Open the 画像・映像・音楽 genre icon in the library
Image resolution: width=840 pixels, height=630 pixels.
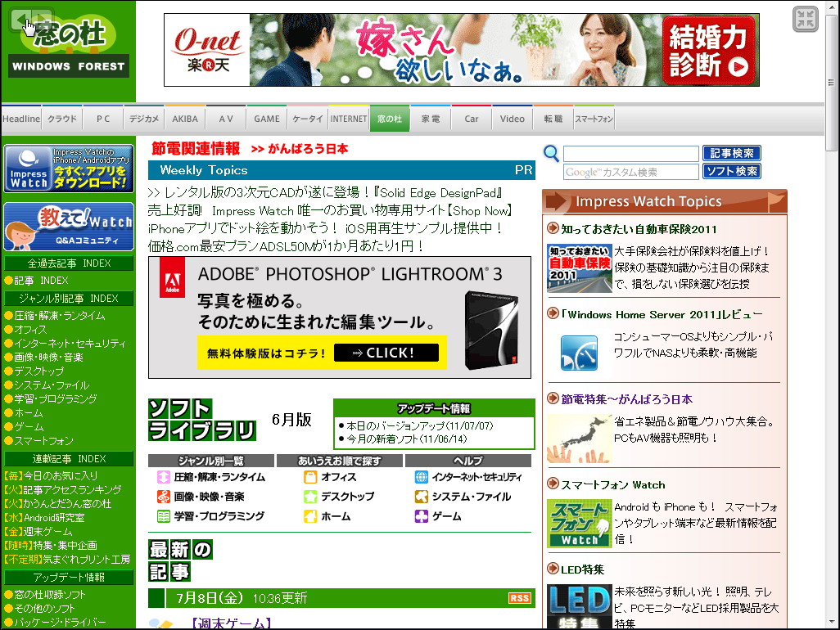click(x=164, y=497)
